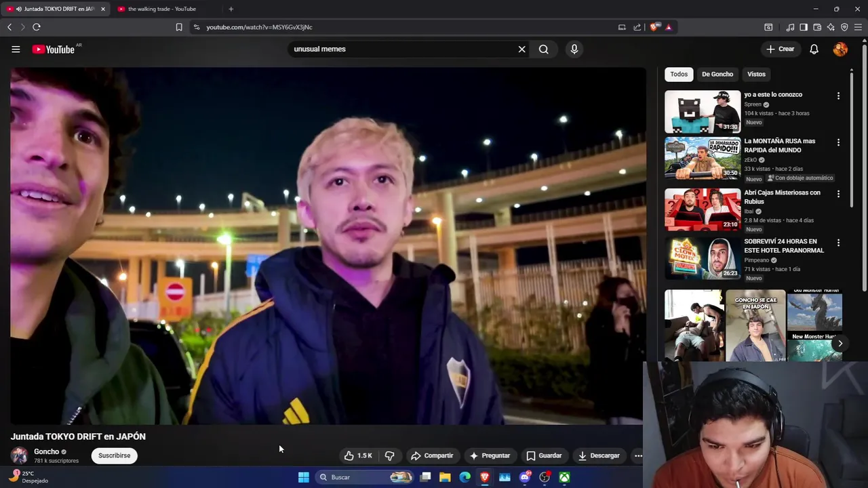Screen dimensions: 868x488
Task: Click the 'Ibai' channel name
Action: [749, 211]
